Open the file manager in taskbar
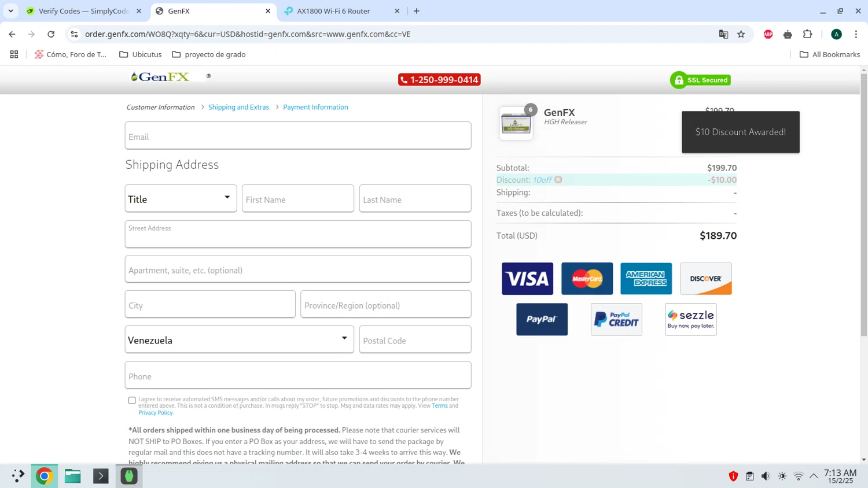This screenshot has height=488, width=868. [x=73, y=476]
